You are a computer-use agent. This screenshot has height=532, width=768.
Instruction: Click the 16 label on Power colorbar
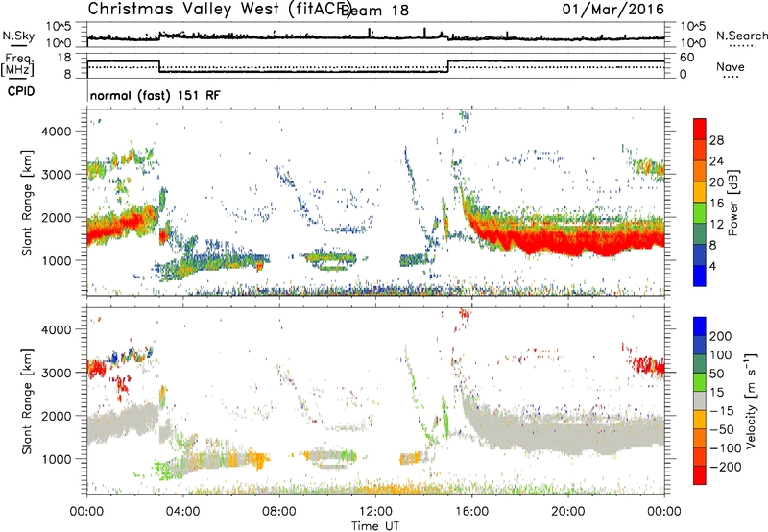[x=716, y=204]
